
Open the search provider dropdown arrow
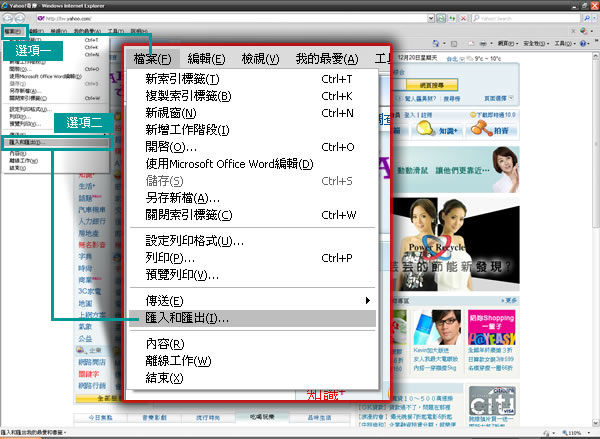coord(594,18)
